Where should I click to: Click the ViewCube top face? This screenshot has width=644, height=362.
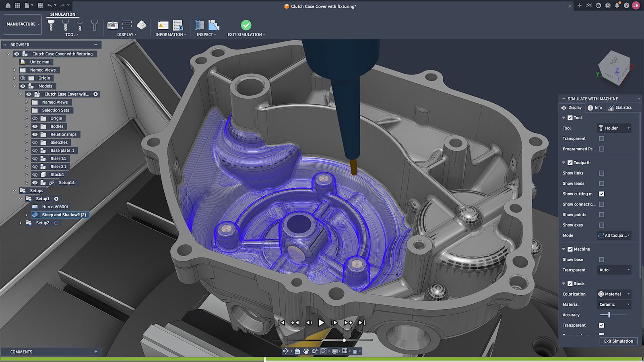pos(613,61)
